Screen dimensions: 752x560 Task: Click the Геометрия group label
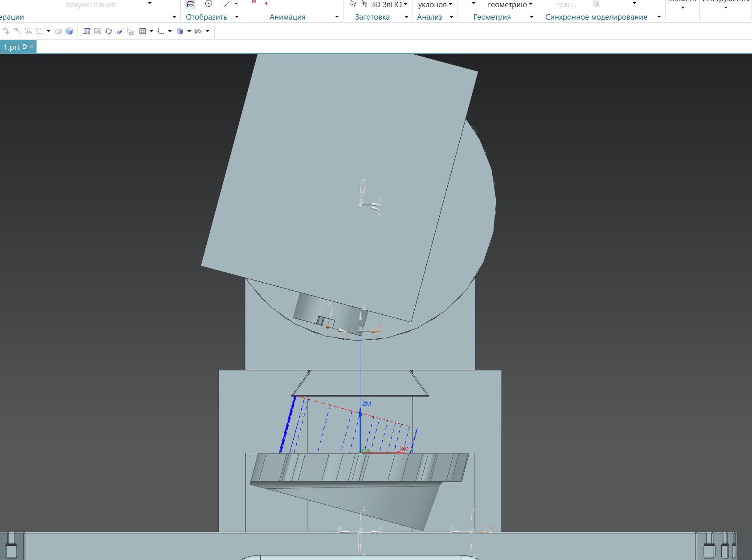point(492,17)
